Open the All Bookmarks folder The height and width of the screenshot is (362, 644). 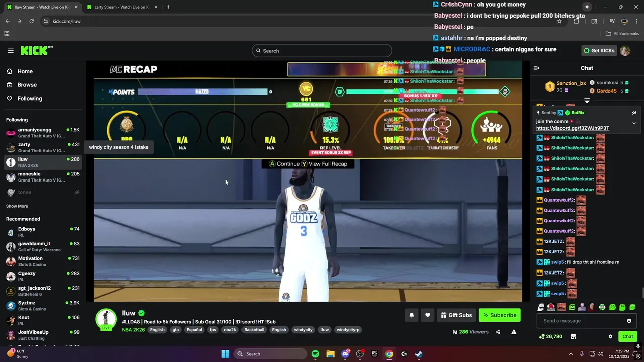pos(622,34)
